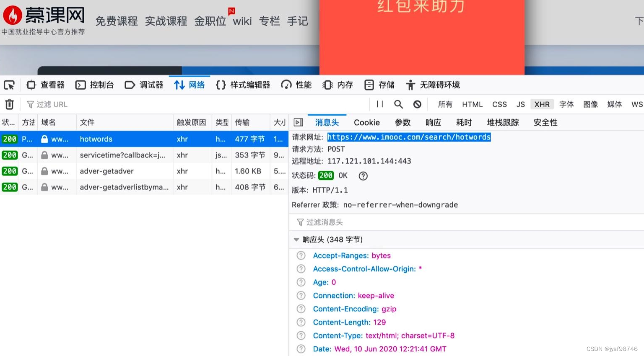The height and width of the screenshot is (356, 644).
Task: Click help icon beside Age header
Action: pos(301,282)
